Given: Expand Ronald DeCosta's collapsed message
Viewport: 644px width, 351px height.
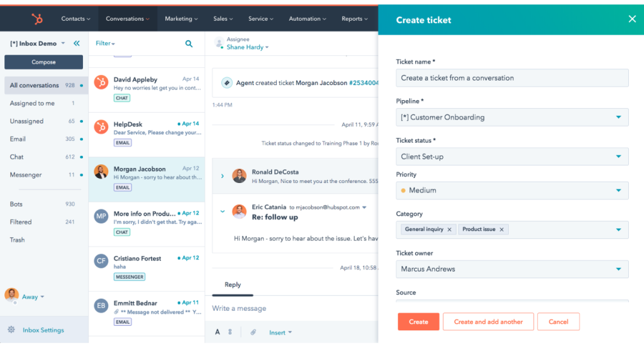Looking at the screenshot, I should pyautogui.click(x=222, y=176).
